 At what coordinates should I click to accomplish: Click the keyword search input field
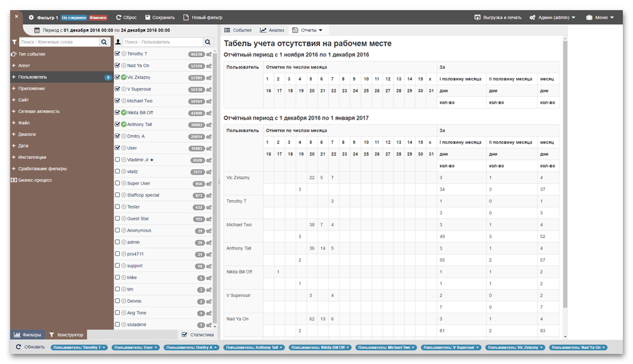58,42
